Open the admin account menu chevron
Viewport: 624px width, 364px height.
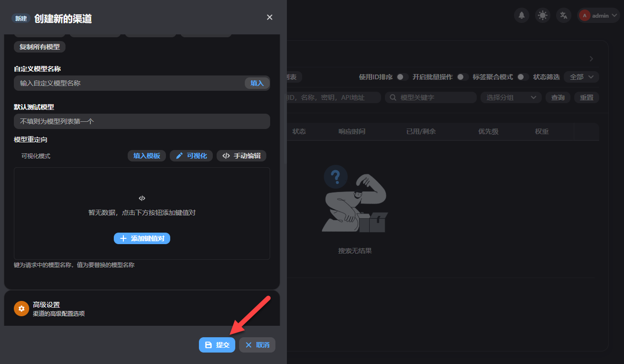[613, 15]
